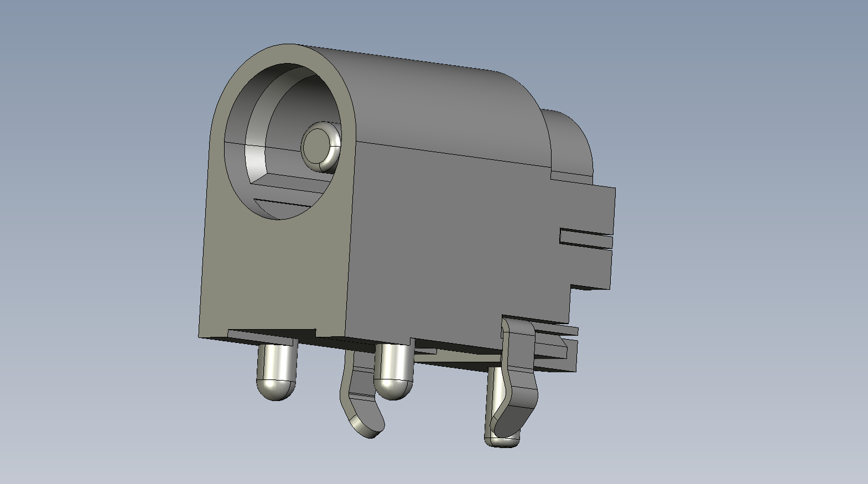Select the leftmost round mounting peg
Image resolution: width=868 pixels, height=484 pixels.
coord(277,370)
